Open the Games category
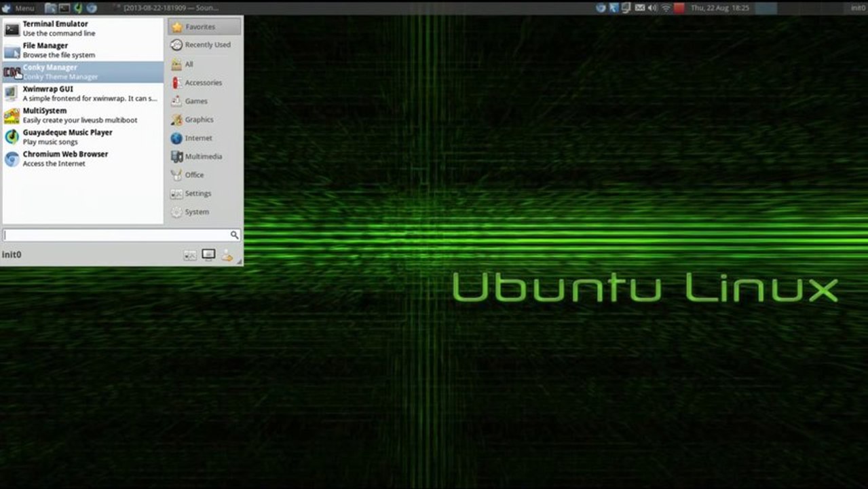This screenshot has height=489, width=868. pyautogui.click(x=204, y=101)
